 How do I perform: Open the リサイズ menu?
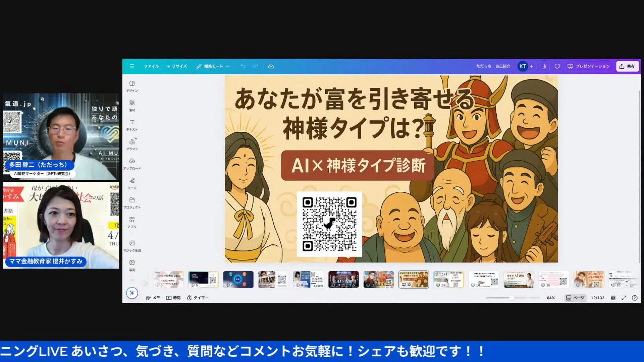[x=177, y=66]
